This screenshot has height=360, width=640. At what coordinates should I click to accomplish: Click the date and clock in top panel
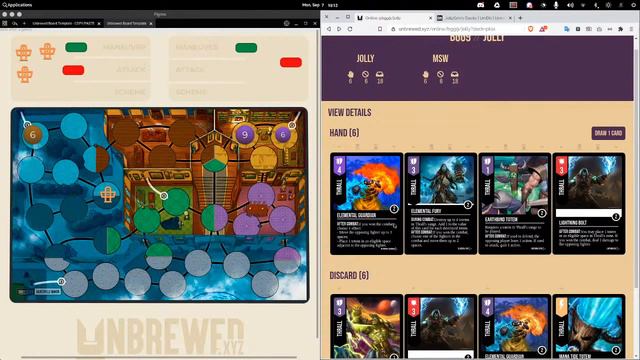pyautogui.click(x=320, y=5)
